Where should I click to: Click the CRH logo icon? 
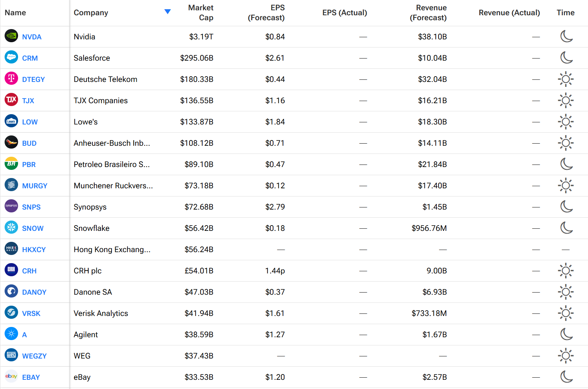pos(11,270)
